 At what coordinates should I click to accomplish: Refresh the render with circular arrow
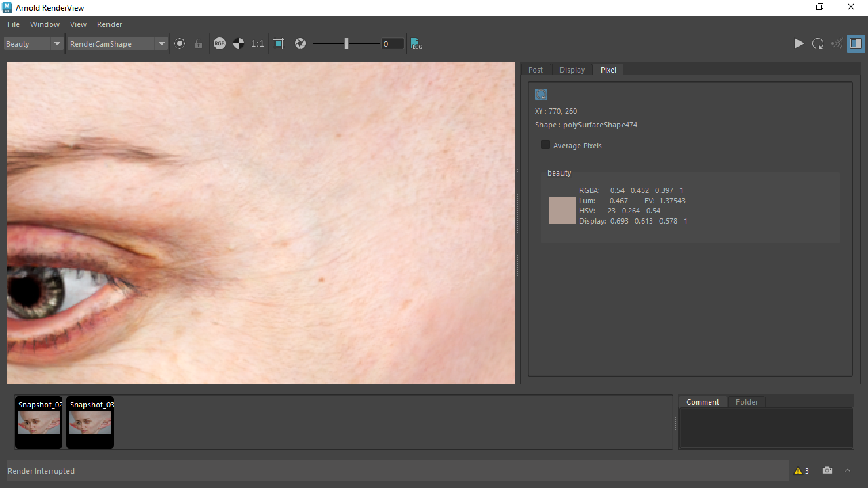tap(818, 43)
